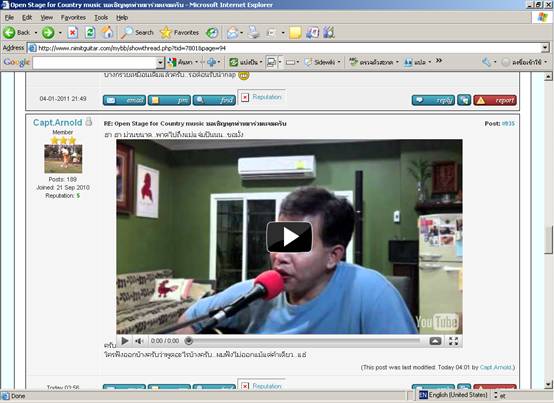Click Capt.Arnold's avatar thumbnail
Viewport: 554px width, 403px height.
pyautogui.click(x=63, y=159)
